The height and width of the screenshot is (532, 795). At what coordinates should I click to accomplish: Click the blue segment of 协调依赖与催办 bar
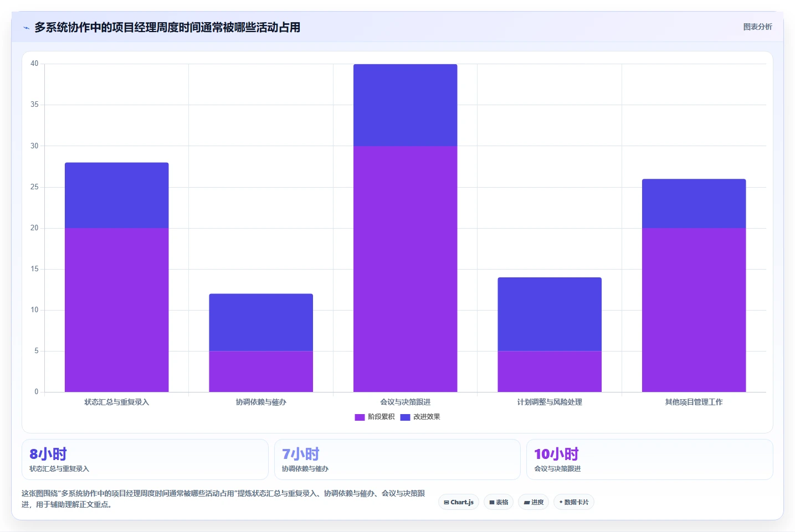(x=261, y=322)
